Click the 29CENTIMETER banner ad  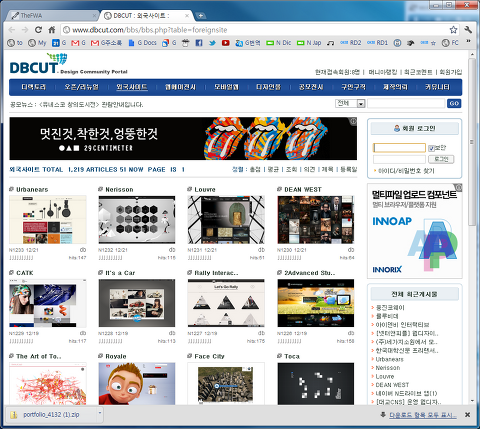[x=183, y=138]
